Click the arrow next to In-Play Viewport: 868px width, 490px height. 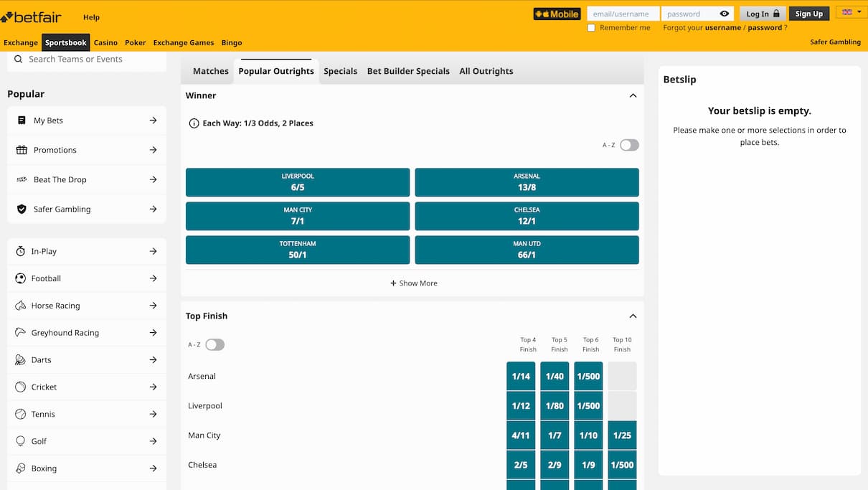coord(153,251)
